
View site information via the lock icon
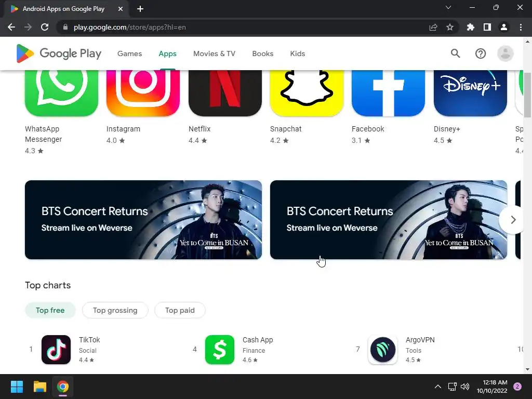(x=65, y=27)
